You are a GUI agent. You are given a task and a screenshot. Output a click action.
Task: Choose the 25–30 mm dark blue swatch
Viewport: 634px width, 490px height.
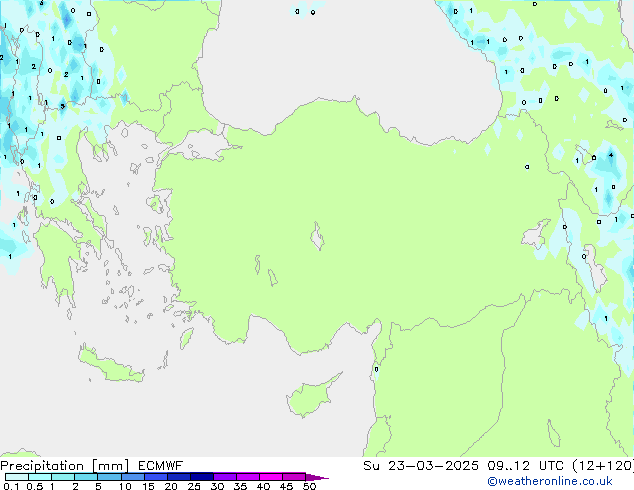pos(201,477)
